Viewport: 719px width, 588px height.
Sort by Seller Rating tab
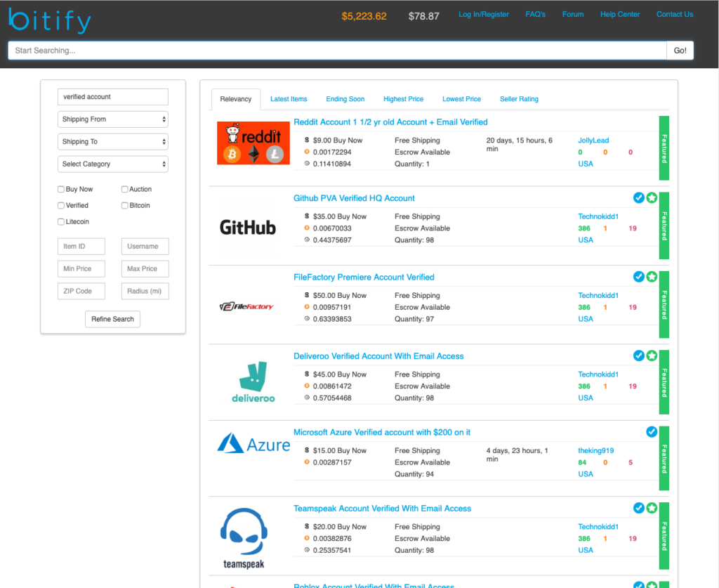(x=519, y=99)
